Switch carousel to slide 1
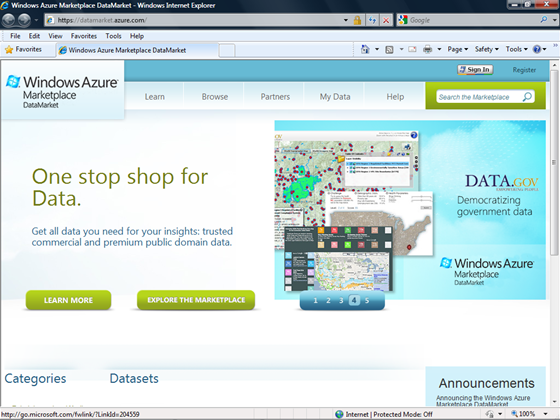Image resolution: width=560 pixels, height=420 pixels. (x=315, y=300)
